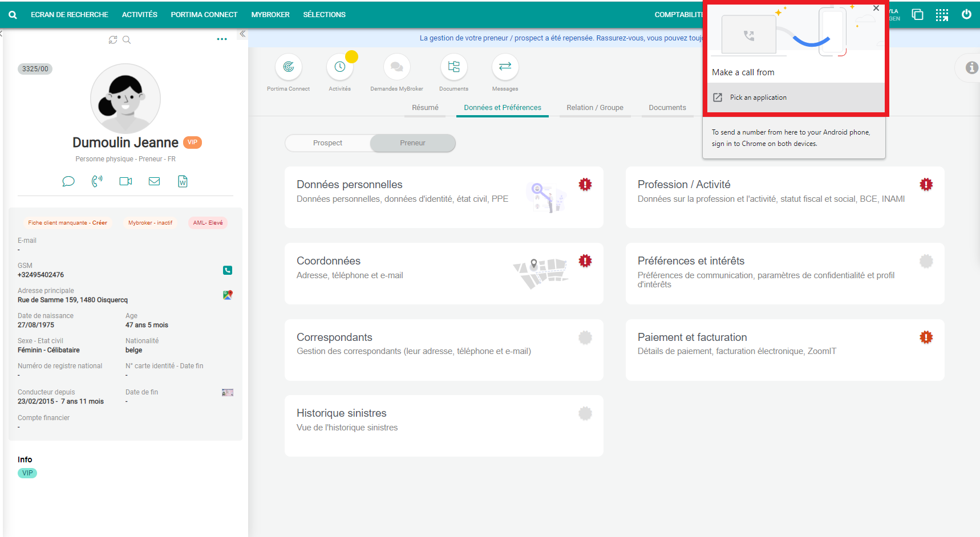Open the Messages arrows icon
The width and height of the screenshot is (980, 537).
(505, 67)
